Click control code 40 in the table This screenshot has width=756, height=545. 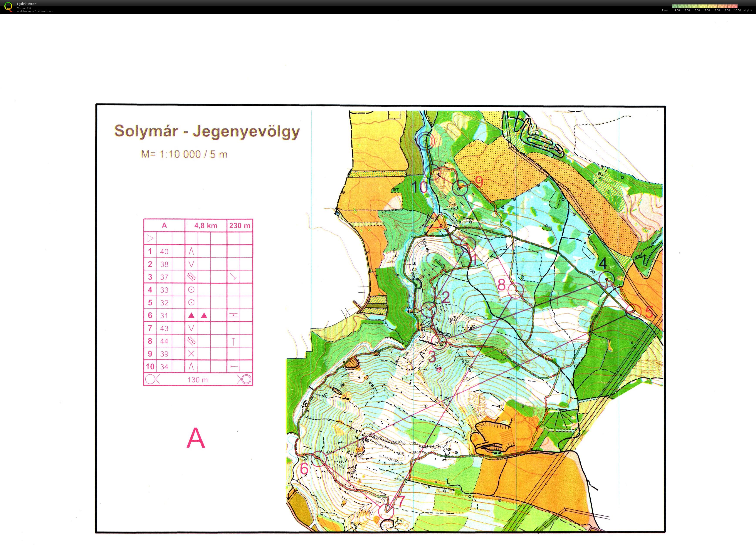(164, 252)
